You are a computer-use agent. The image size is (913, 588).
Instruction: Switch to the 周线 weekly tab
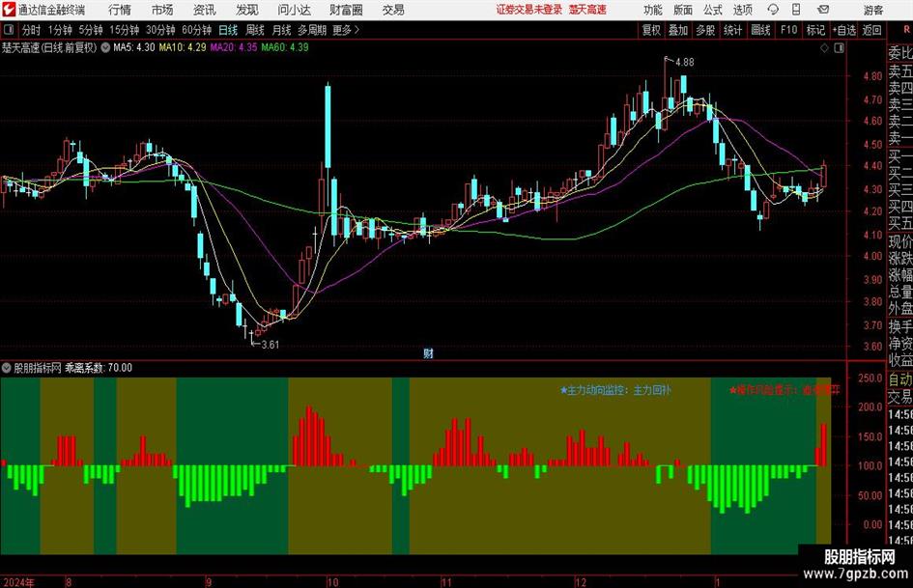click(254, 30)
